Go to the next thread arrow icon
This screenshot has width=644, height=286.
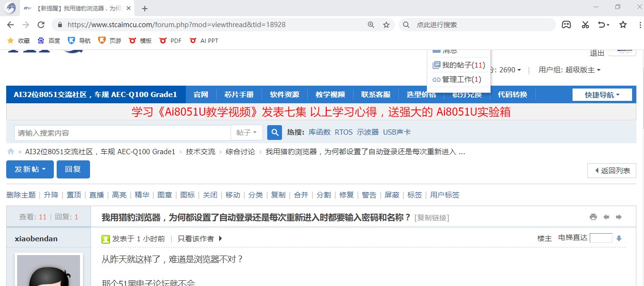tap(619, 217)
